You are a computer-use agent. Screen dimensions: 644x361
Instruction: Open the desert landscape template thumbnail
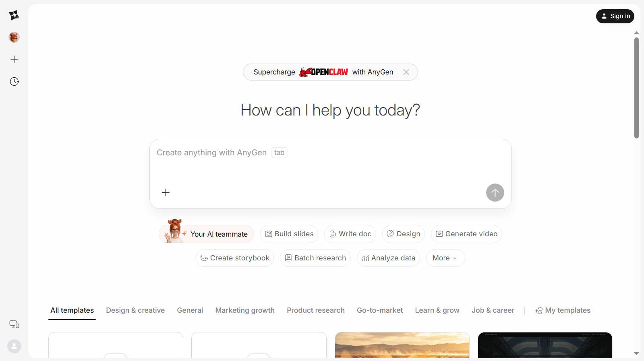click(402, 345)
